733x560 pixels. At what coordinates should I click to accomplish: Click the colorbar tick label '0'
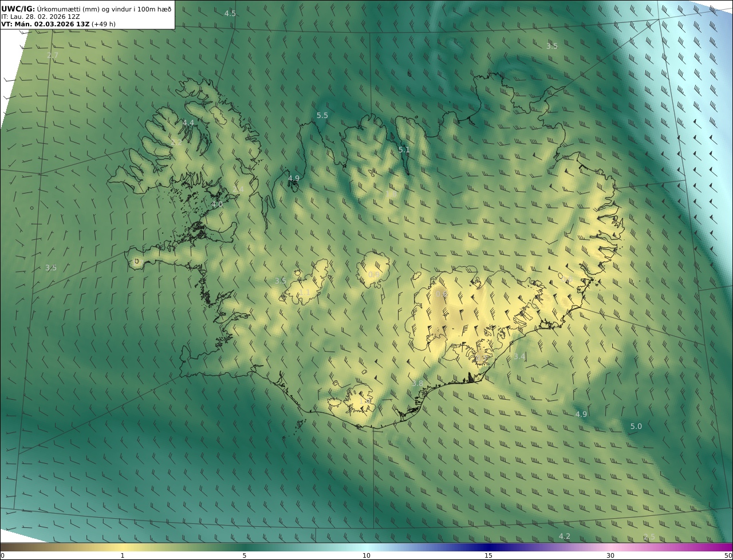2,555
